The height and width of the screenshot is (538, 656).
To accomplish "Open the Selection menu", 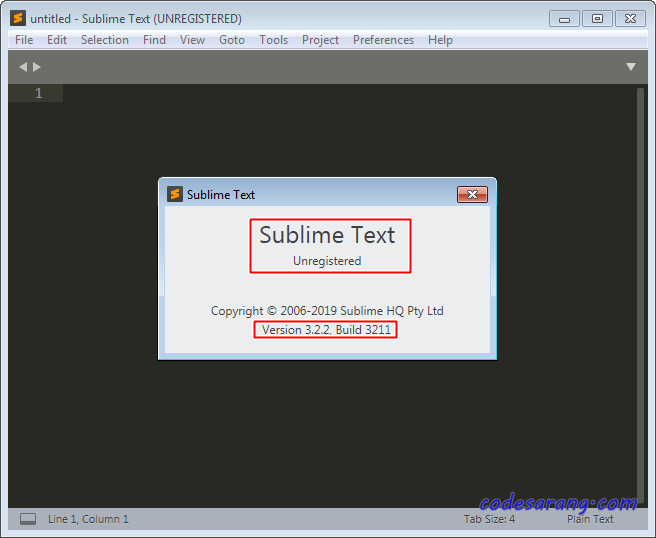I will click(105, 40).
